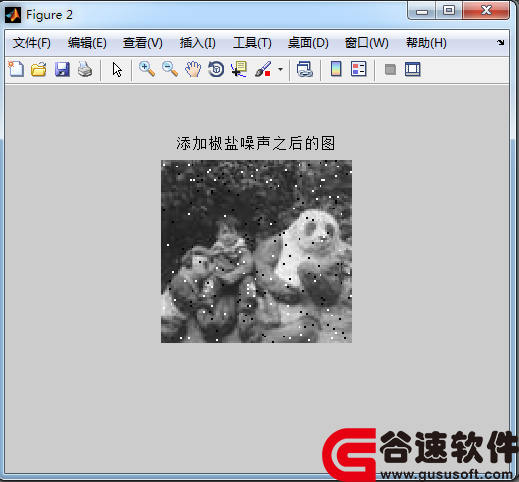Select the Data Cursor tool
This screenshot has width=519, height=482.
pos(239,69)
